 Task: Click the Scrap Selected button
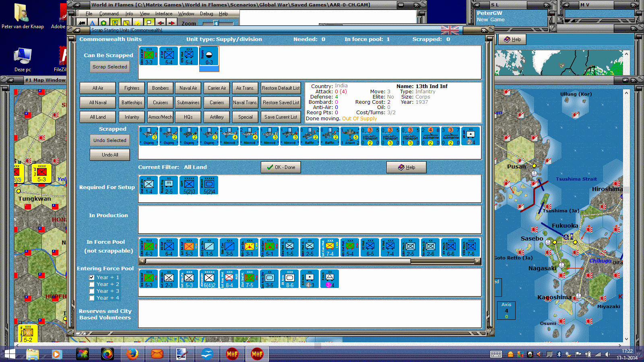pos(110,67)
